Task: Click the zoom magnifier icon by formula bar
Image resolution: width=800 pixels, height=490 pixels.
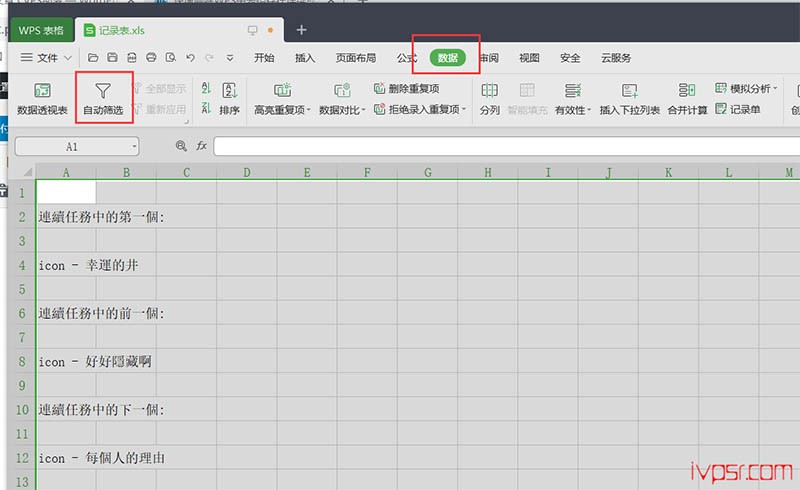Action: pyautogui.click(x=181, y=146)
